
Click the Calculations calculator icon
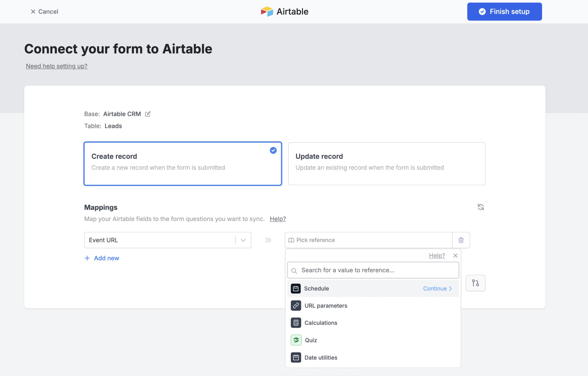pyautogui.click(x=296, y=323)
